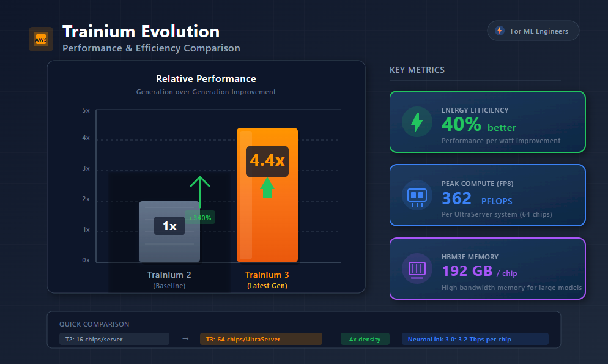Click the Relative Performance chart heading

coord(206,79)
